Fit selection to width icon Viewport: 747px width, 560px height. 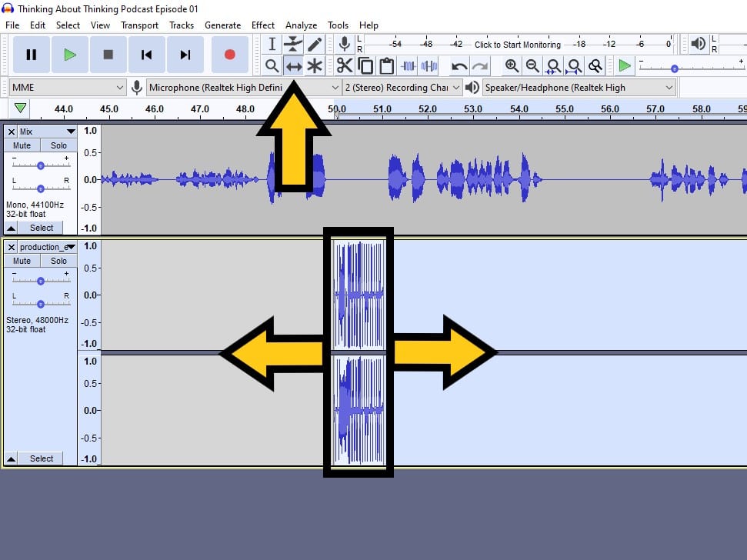point(554,65)
